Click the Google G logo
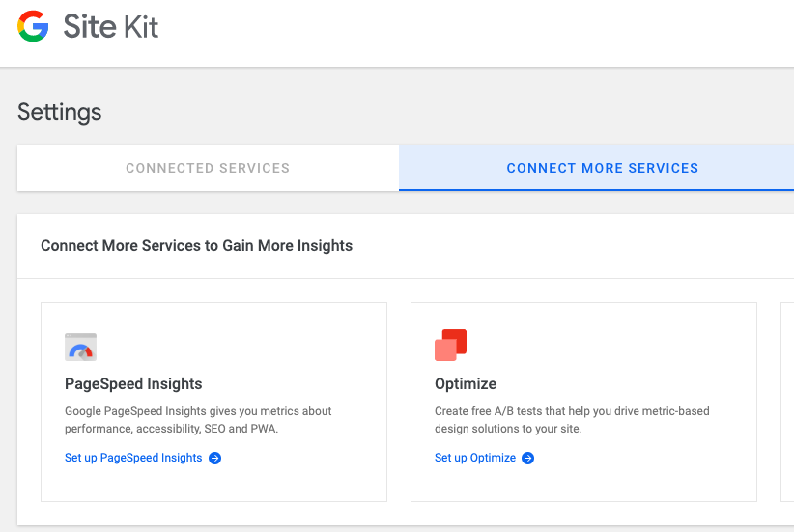Screen dimensions: 794x532 [x=33, y=26]
